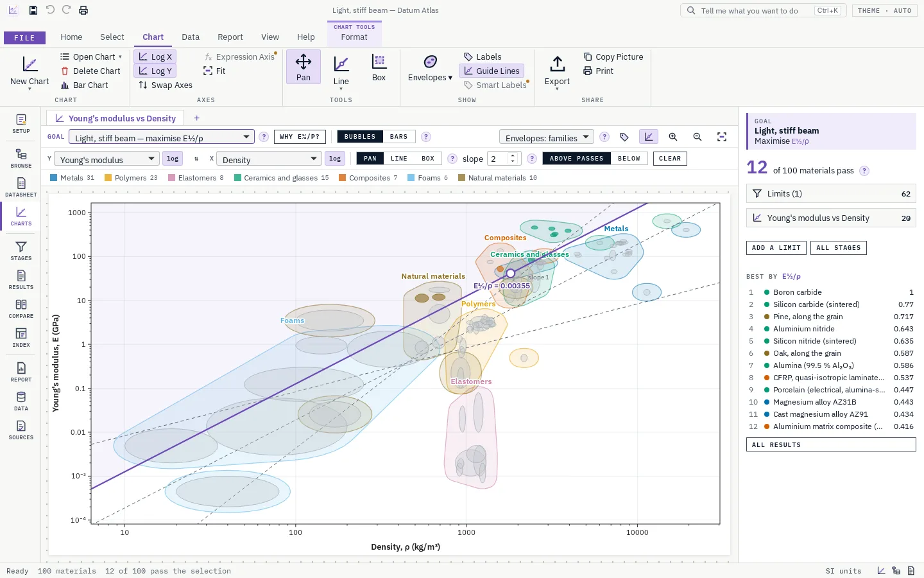Select Below passes option

pyautogui.click(x=629, y=159)
